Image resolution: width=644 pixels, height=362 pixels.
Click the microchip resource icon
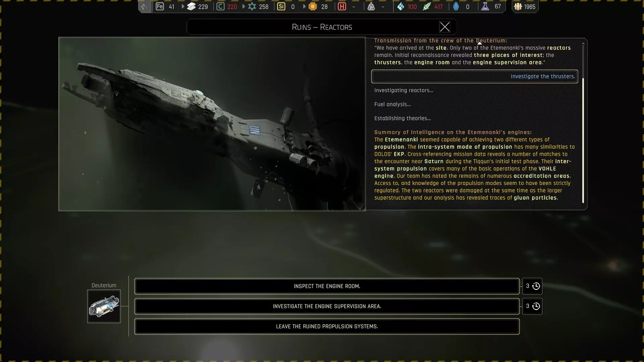tap(313, 6)
